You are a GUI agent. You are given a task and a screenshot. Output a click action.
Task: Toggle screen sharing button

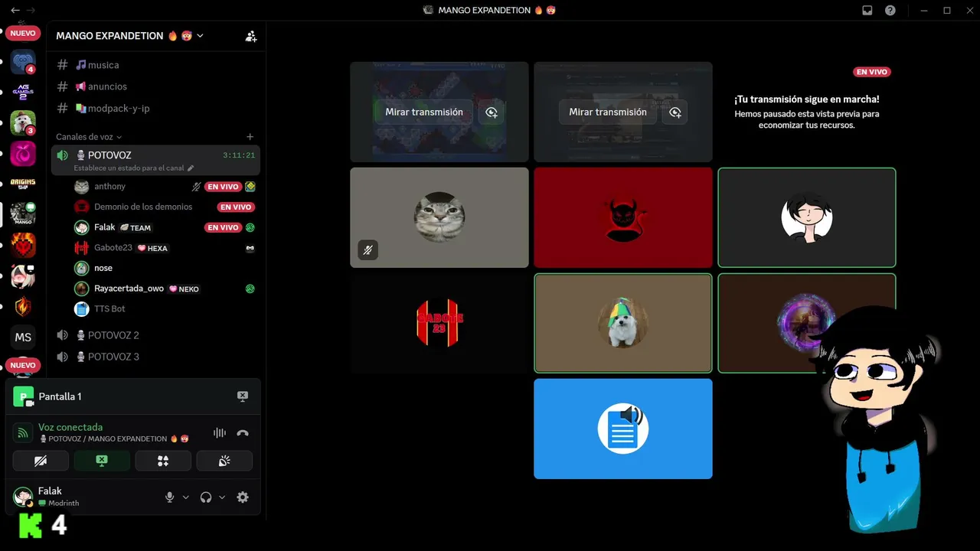[102, 461]
